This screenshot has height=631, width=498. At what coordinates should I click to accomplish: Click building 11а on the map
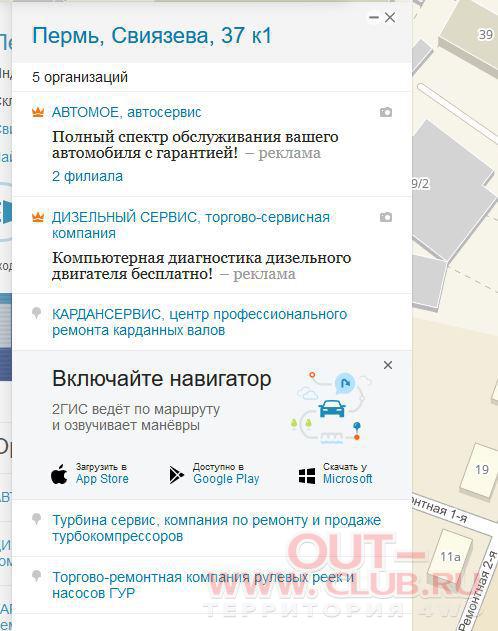(x=450, y=557)
